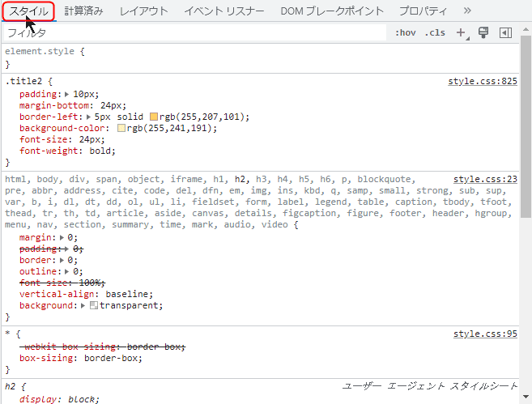The image size is (532, 404).
Task: Edit the box-sizing border-box value
Action: [x=111, y=358]
